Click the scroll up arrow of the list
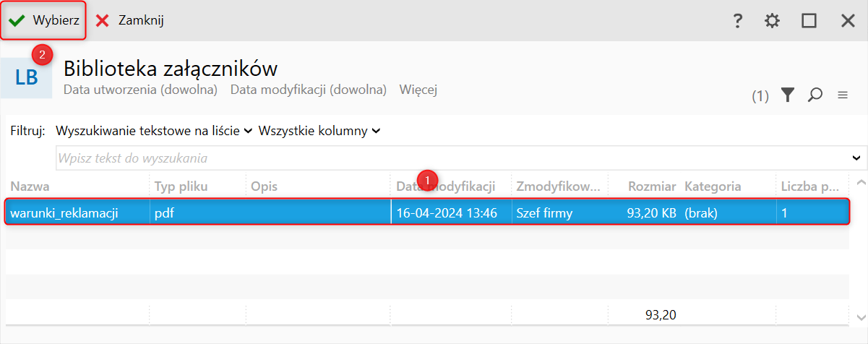868x344 pixels. pos(859,182)
